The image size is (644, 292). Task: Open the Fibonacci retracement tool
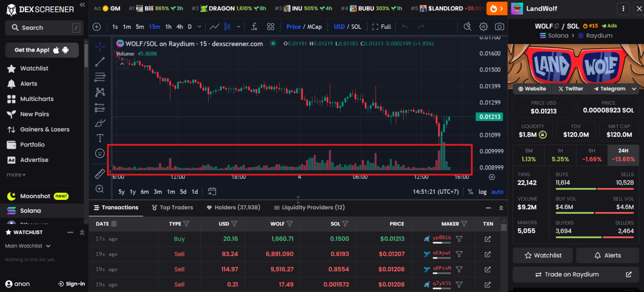pos(100,77)
